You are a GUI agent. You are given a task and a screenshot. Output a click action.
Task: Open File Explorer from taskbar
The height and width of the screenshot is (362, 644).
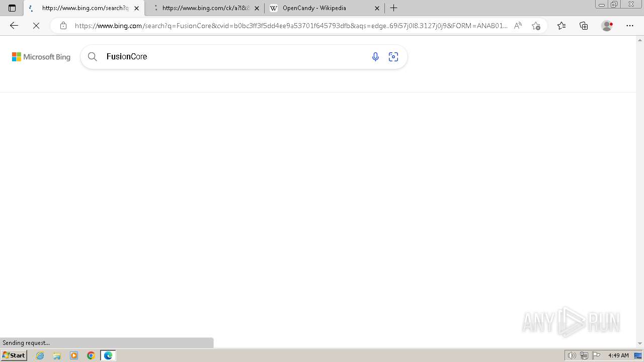(57, 355)
